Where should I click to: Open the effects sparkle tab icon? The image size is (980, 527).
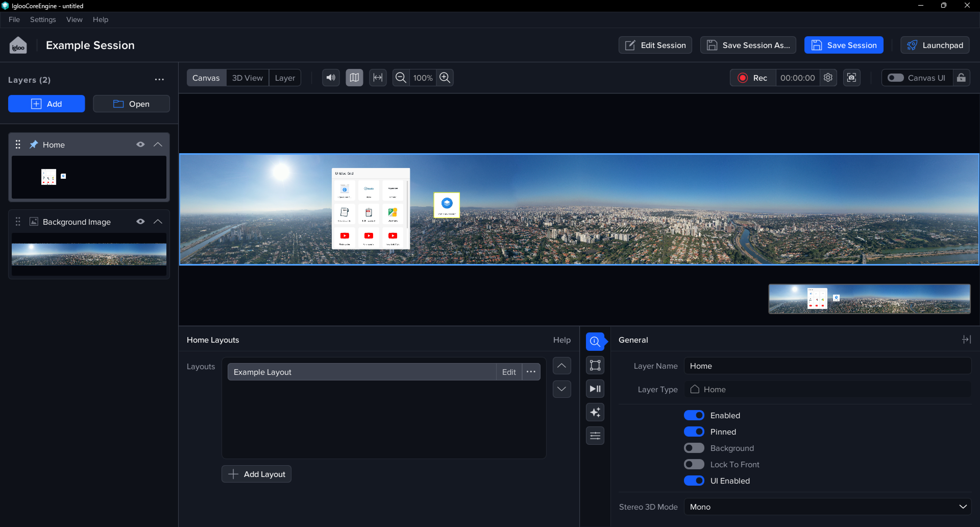click(x=595, y=412)
